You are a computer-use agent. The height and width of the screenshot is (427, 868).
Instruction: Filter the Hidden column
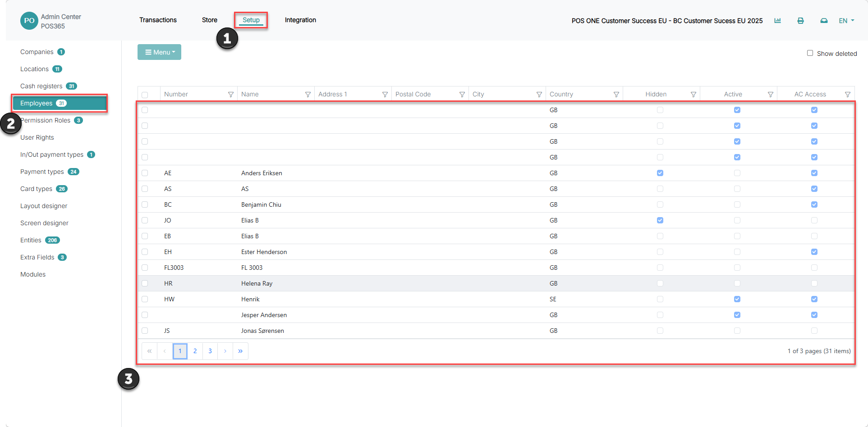(x=693, y=95)
